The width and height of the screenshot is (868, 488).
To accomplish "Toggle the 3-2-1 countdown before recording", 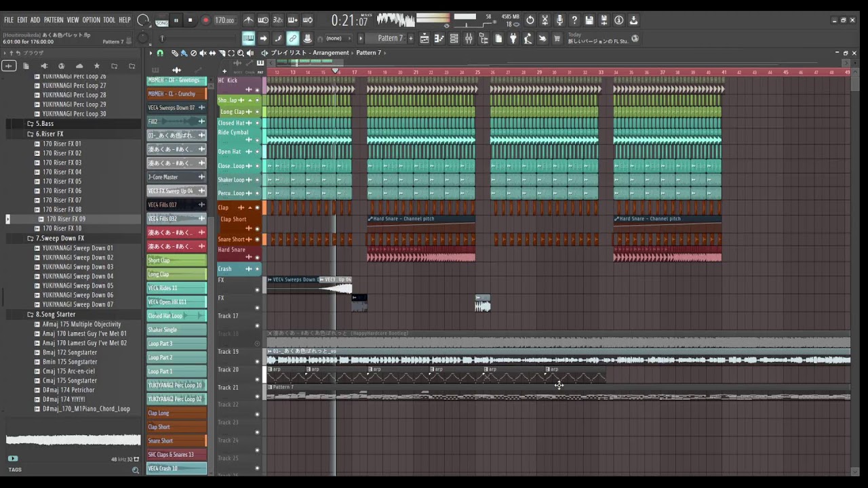I will (278, 20).
